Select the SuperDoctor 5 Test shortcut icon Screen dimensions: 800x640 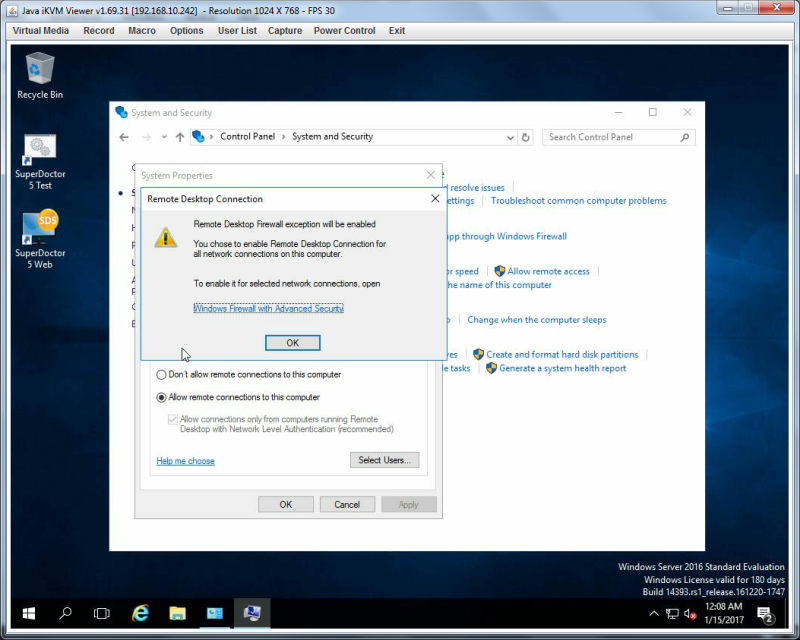point(40,162)
